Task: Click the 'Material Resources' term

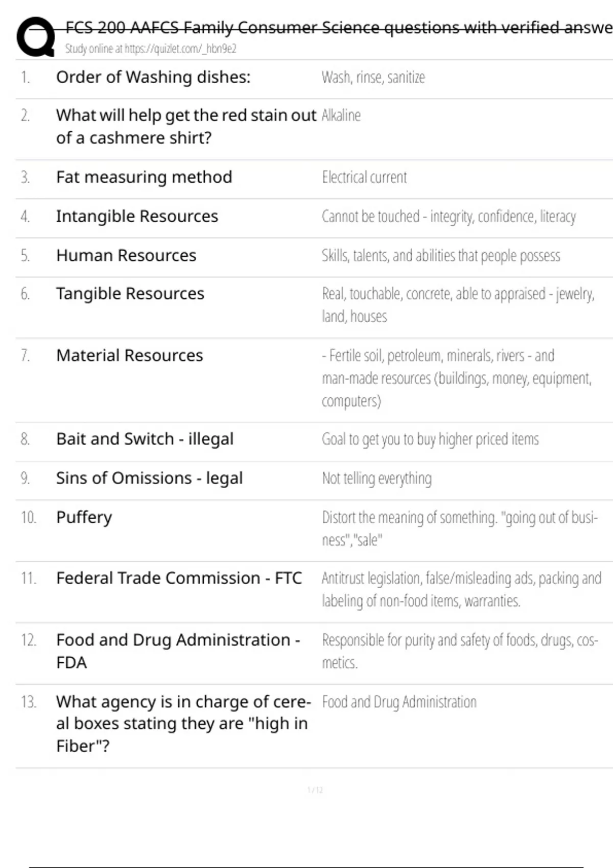Action: click(130, 355)
